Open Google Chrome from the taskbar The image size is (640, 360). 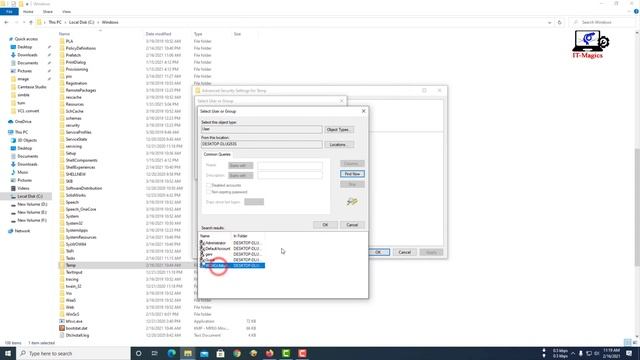coord(237,353)
